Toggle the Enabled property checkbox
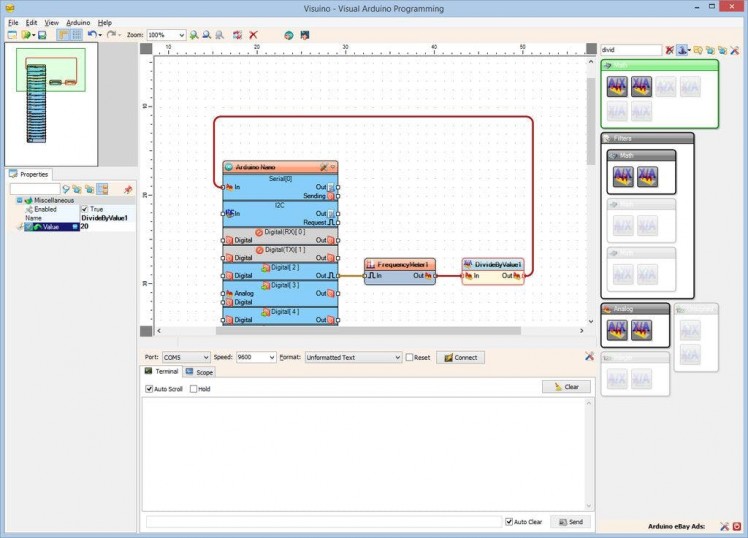The height and width of the screenshot is (538, 748). pos(85,209)
